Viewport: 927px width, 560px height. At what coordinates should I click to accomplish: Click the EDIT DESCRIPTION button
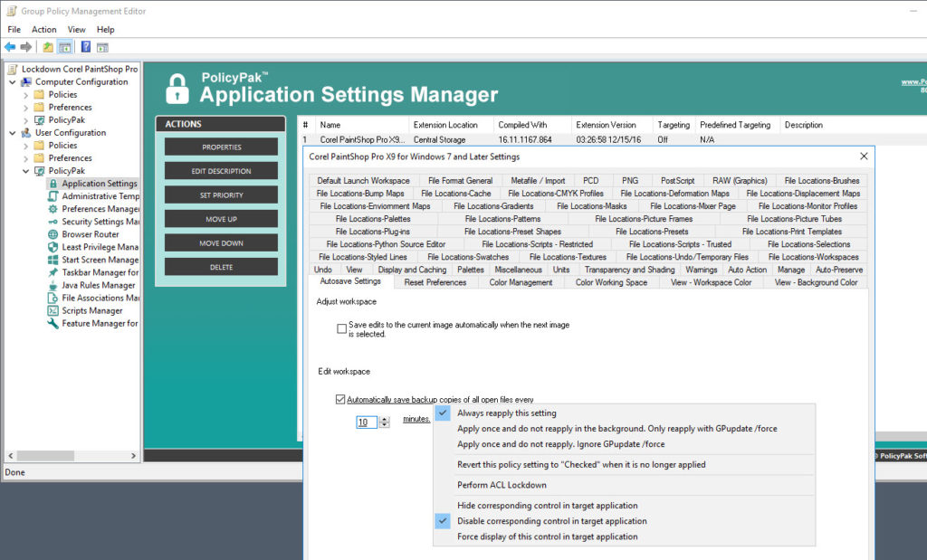pos(221,171)
